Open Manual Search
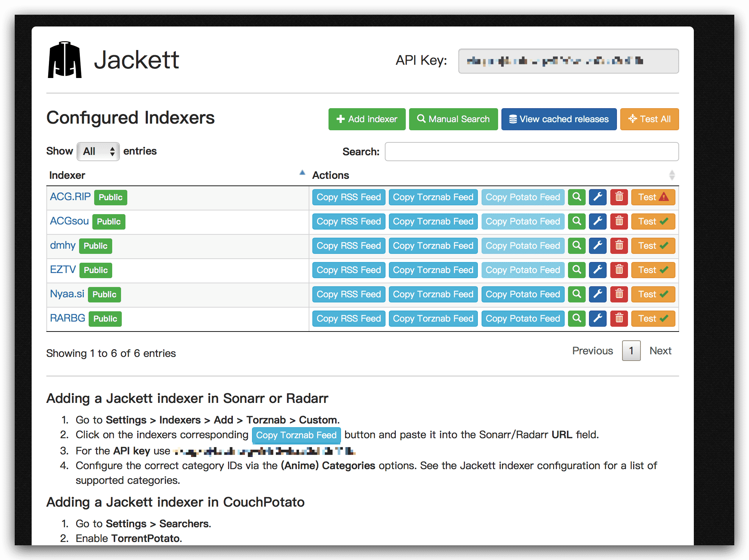This screenshot has width=749, height=560. 453,119
